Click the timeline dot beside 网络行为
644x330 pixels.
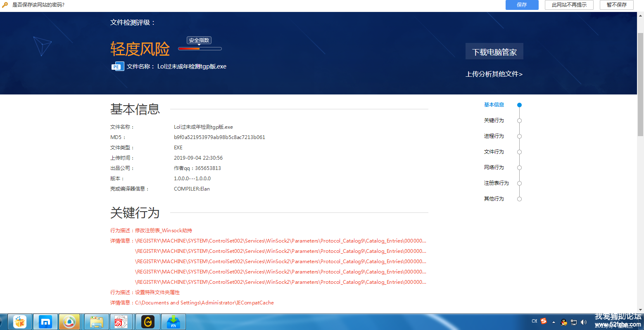point(520,168)
